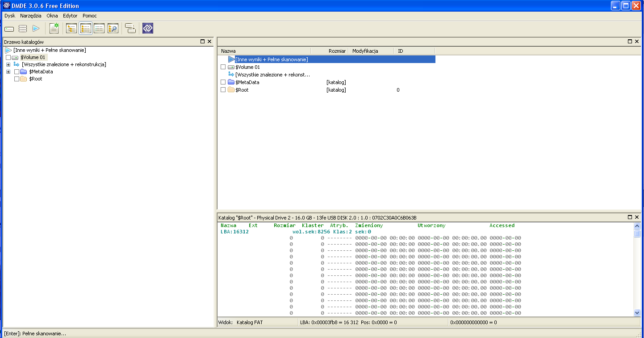Maximize the Drzewo katalogów panel
The height and width of the screenshot is (338, 644).
click(203, 42)
